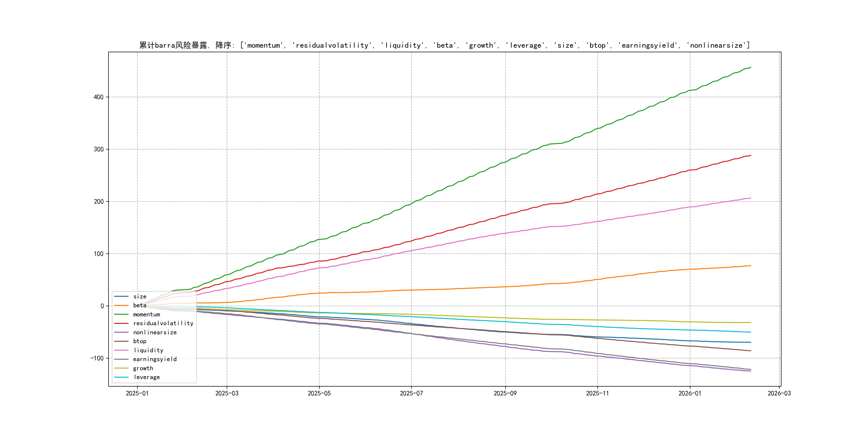Click the -100 y-axis tick label

tap(97, 358)
